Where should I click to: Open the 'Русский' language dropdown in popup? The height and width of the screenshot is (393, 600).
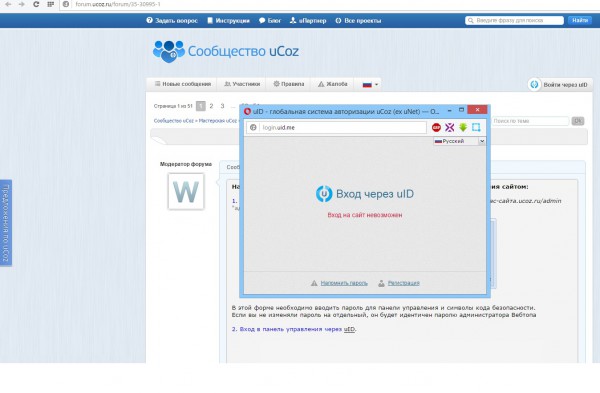click(x=459, y=141)
